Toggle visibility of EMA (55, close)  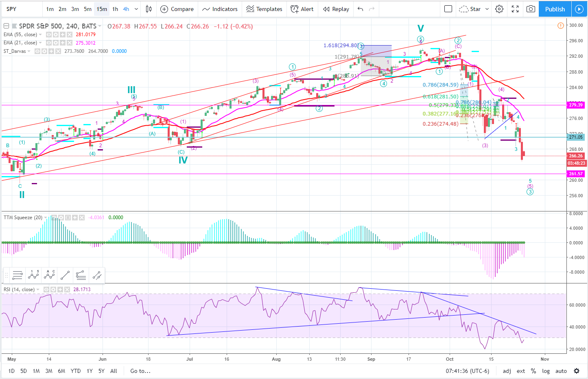[x=49, y=35]
